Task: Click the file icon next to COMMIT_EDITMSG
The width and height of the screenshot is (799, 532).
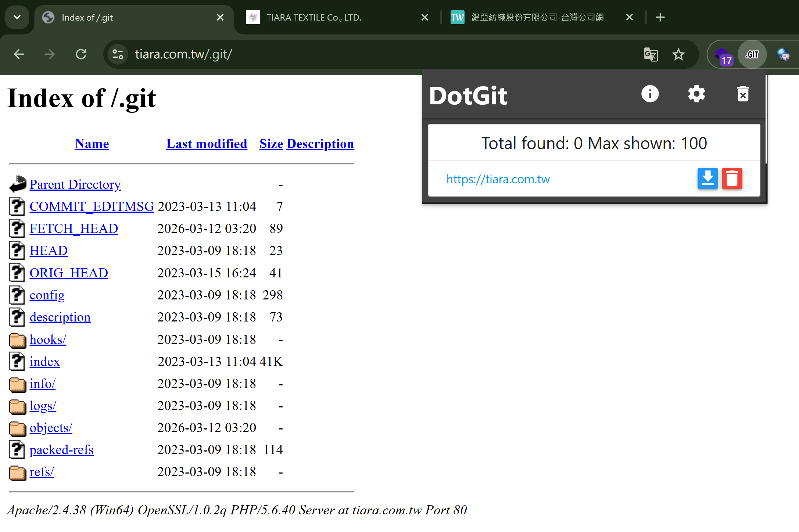Action: 17,206
